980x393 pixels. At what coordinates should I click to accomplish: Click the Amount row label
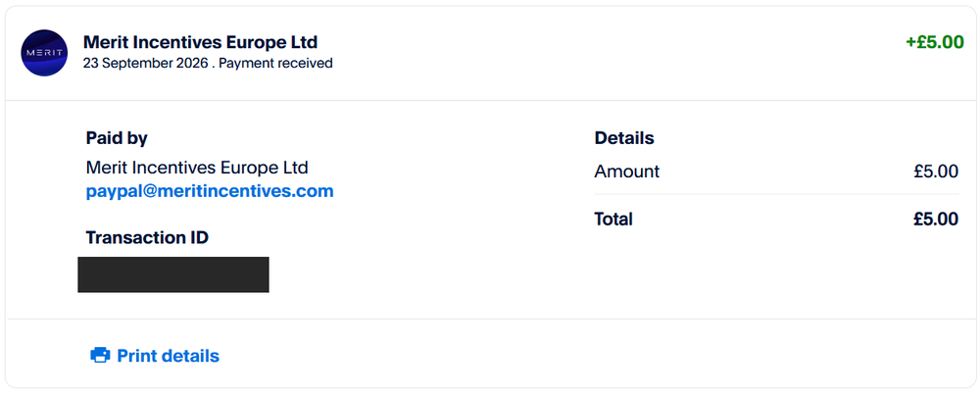pos(627,172)
